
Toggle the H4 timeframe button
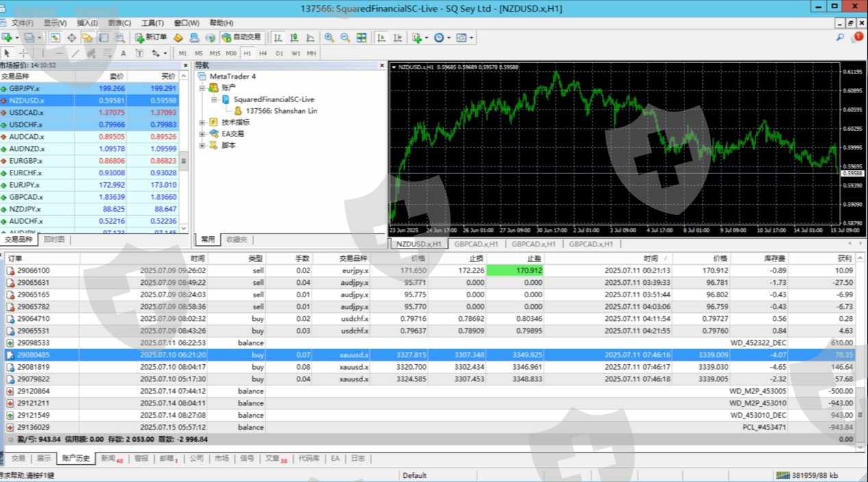pos(263,53)
